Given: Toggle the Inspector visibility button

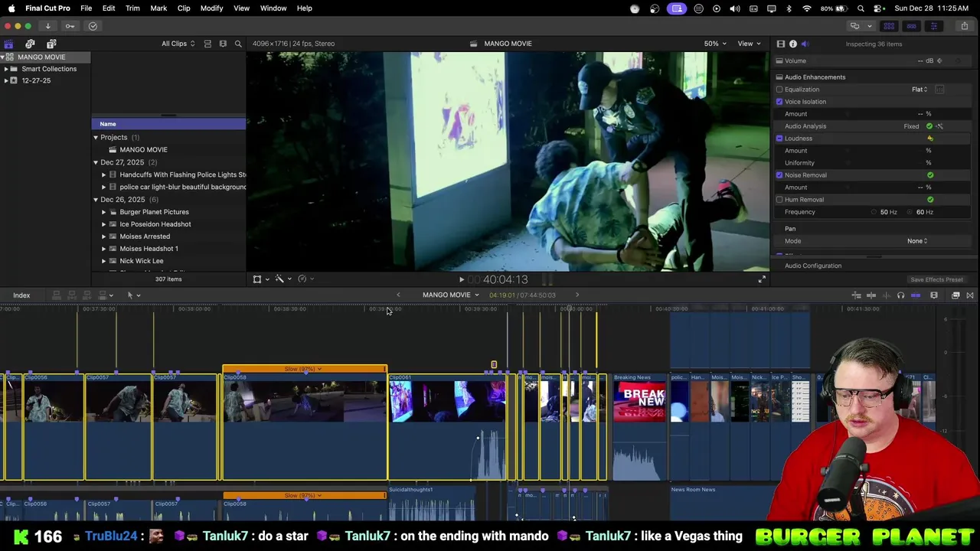Looking at the screenshot, I should (x=933, y=26).
